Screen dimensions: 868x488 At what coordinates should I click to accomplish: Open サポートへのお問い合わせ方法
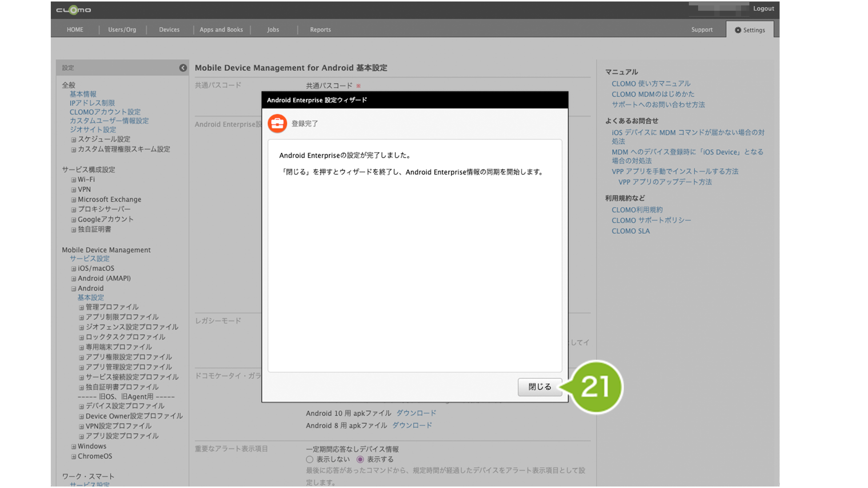coord(659,104)
